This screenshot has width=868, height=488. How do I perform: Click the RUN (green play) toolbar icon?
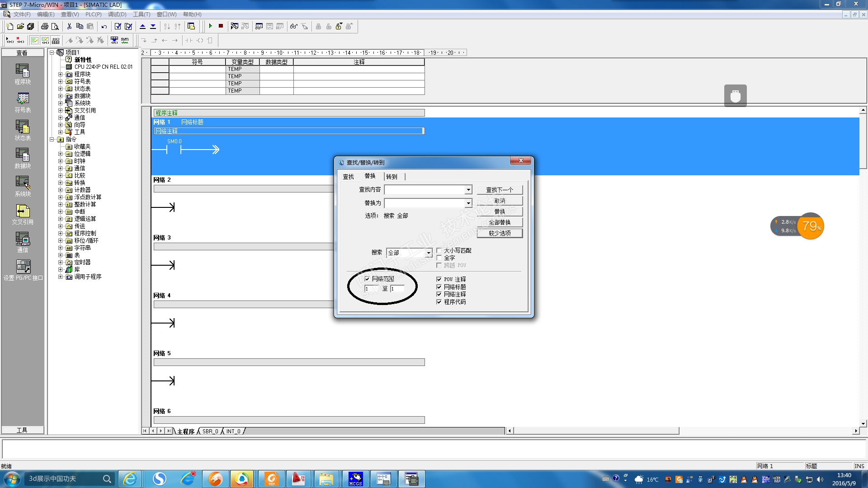pyautogui.click(x=210, y=26)
